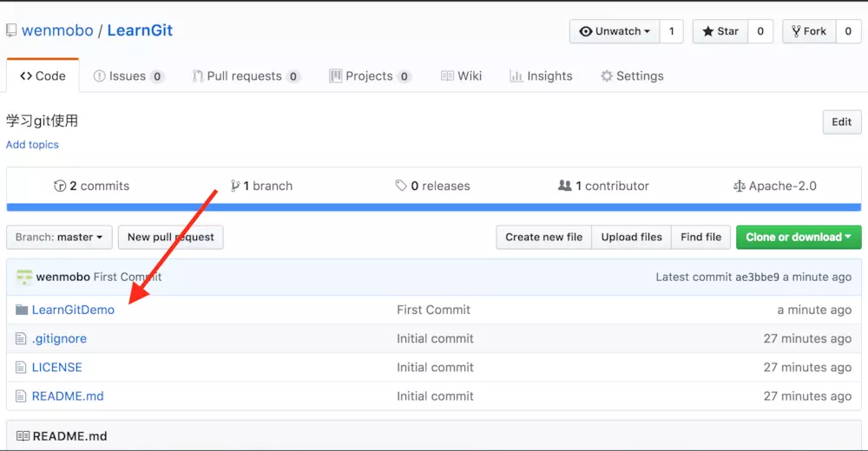
Task: Switch to the Issues tab
Action: (128, 75)
